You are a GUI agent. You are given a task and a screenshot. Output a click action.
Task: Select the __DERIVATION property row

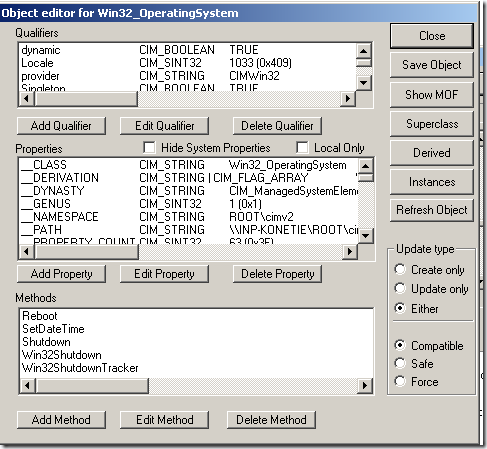coord(189,178)
